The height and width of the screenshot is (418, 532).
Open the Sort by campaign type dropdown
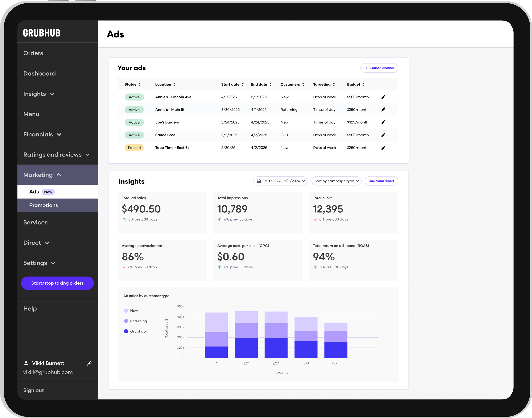coord(336,181)
